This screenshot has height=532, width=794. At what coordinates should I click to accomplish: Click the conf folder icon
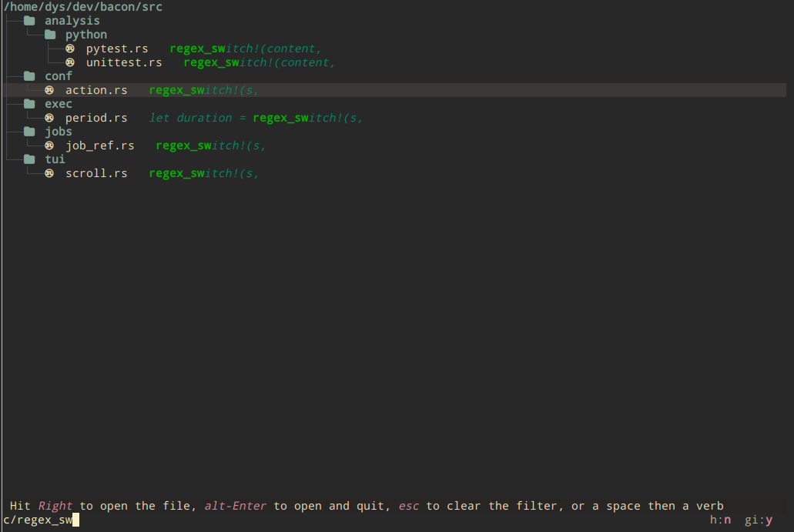[29, 76]
